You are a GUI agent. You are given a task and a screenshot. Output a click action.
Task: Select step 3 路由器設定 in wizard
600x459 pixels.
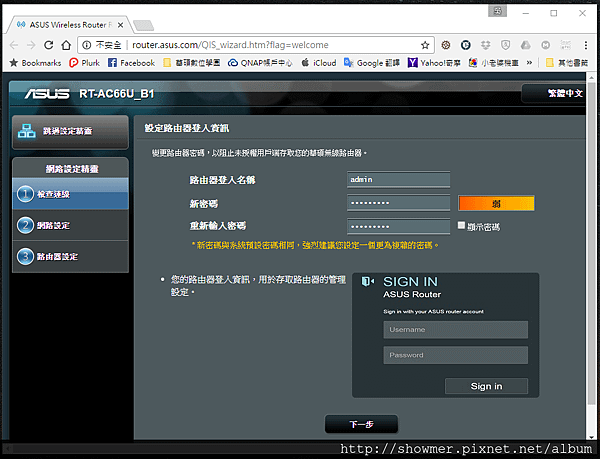70,256
